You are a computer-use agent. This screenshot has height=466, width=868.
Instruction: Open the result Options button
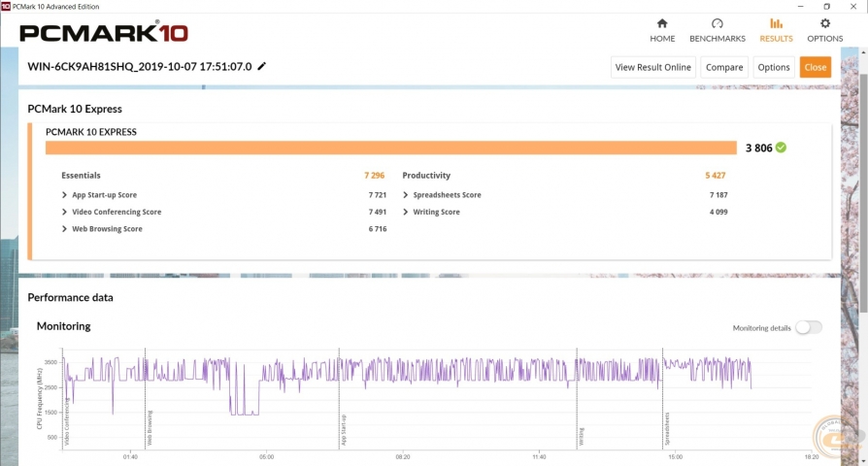point(774,67)
